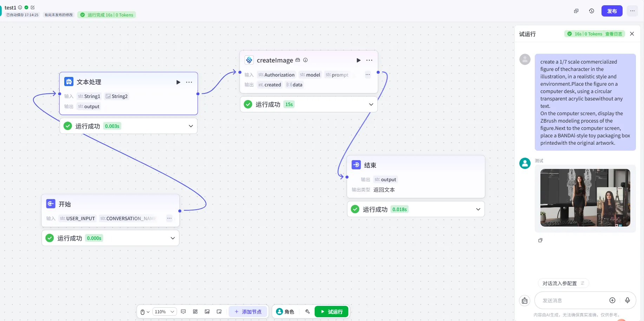Click the comment icon in bottom toolbar
The width and height of the screenshot is (644, 321).
[x=183, y=312]
